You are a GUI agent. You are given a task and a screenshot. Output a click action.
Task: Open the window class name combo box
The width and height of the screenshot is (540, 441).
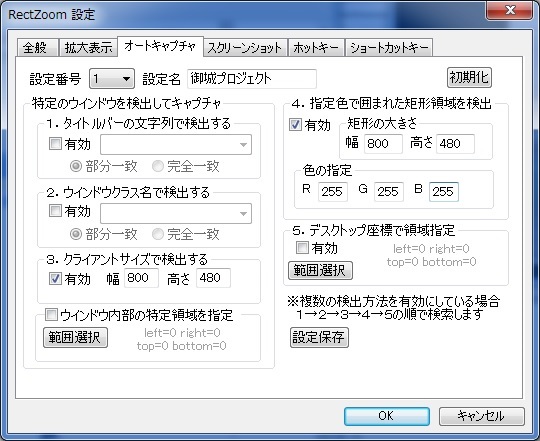click(x=176, y=213)
